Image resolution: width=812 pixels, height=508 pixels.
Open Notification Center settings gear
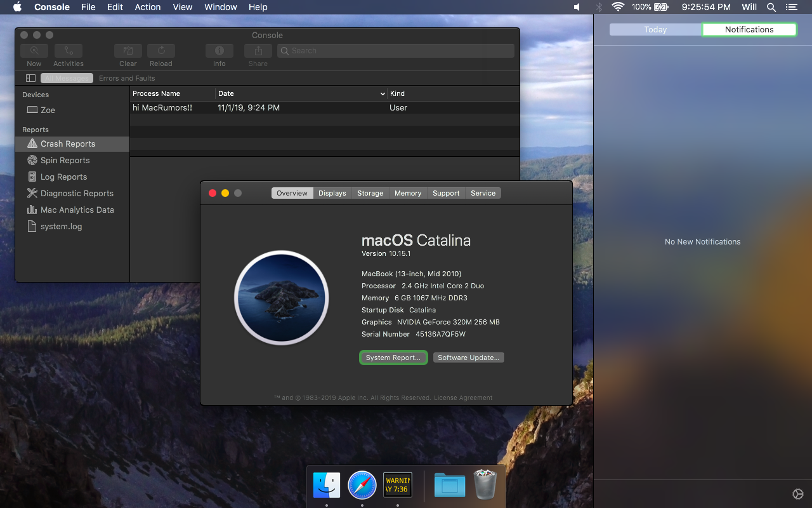[x=798, y=494]
